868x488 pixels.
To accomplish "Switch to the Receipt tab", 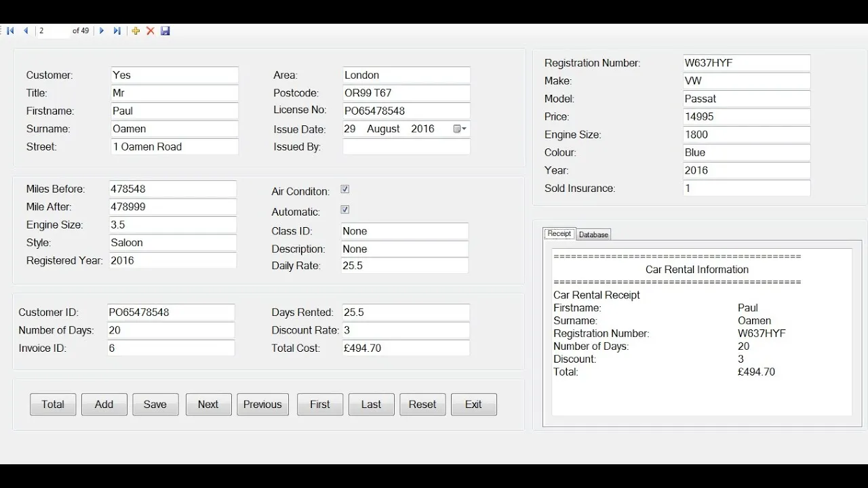I will 559,234.
